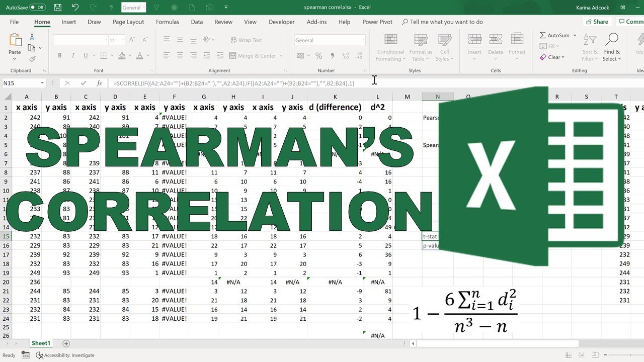This screenshot has width=644, height=362.
Task: Open Format as Table gallery
Action: [420, 48]
